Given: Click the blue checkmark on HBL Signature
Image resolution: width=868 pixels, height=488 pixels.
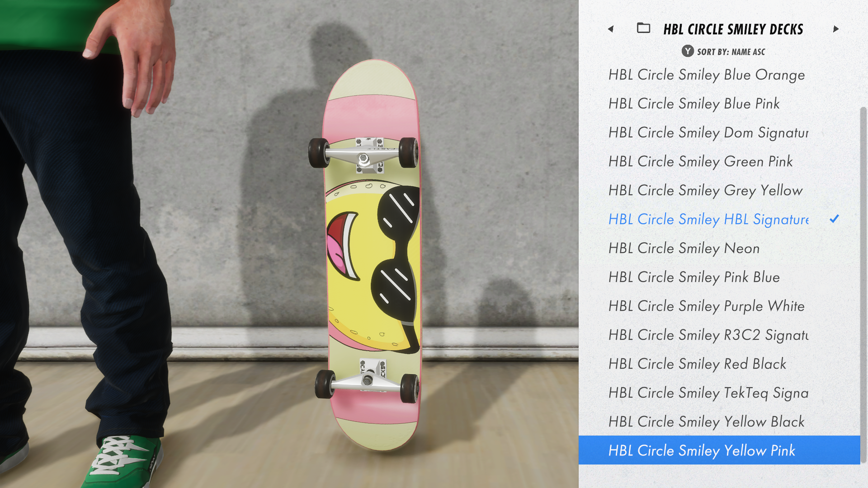Looking at the screenshot, I should point(834,219).
